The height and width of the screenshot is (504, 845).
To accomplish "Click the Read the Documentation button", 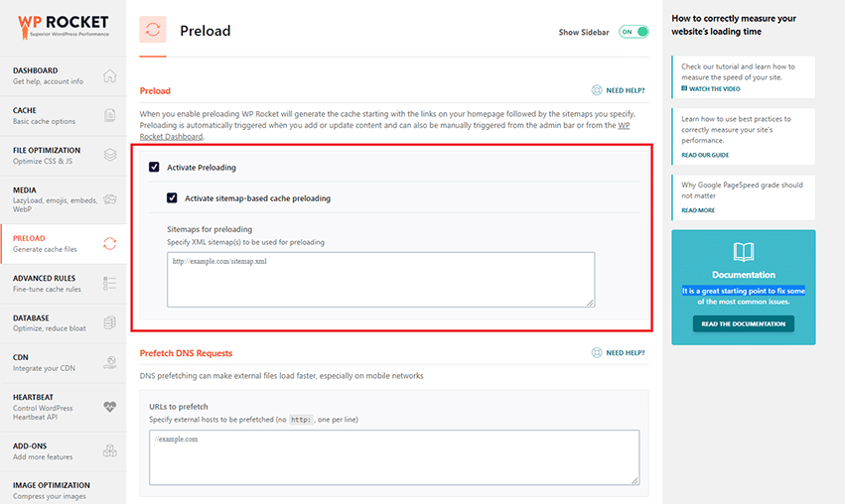I will (743, 323).
